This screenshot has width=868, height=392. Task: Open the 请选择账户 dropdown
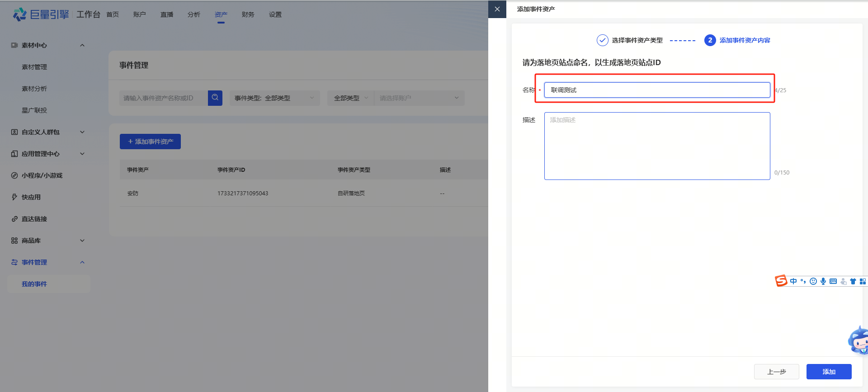(419, 98)
